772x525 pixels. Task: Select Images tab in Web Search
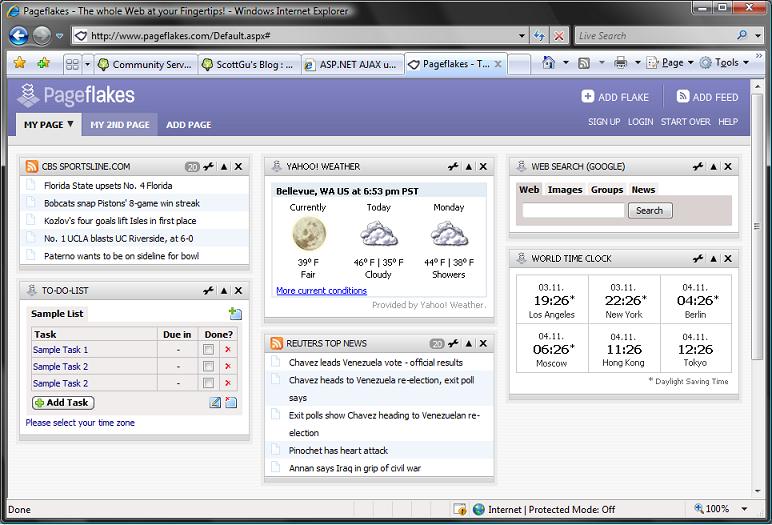coord(564,190)
